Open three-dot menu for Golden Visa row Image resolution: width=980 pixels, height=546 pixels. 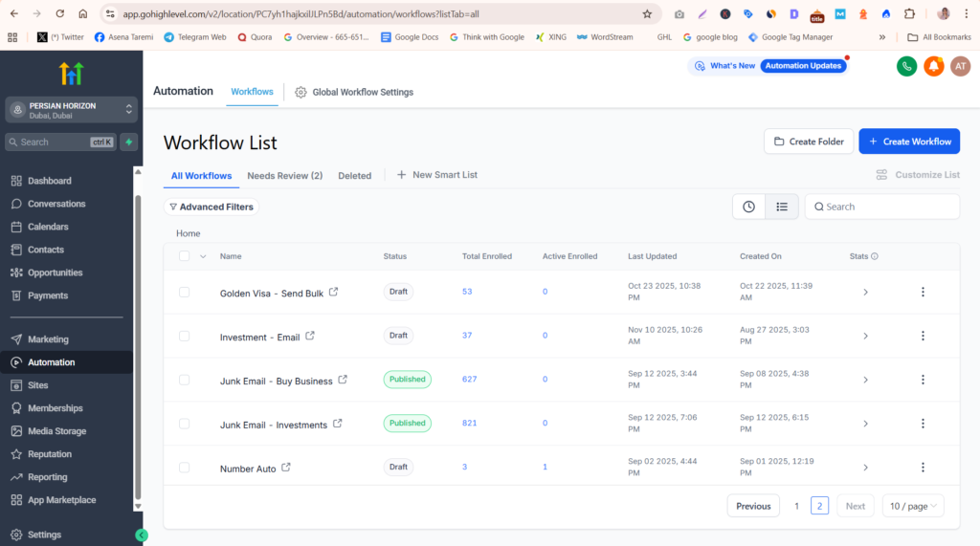coord(923,292)
